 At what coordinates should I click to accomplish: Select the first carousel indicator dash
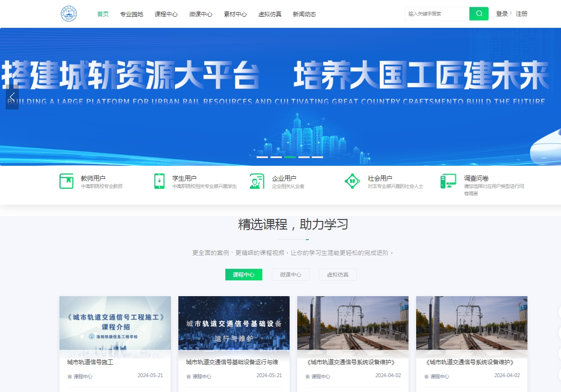pos(262,157)
